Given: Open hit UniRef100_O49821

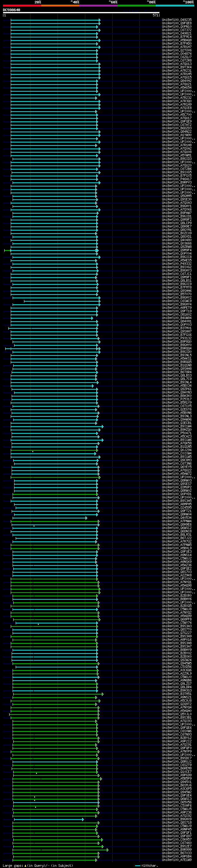Looking at the screenshot, I should 177,33.
